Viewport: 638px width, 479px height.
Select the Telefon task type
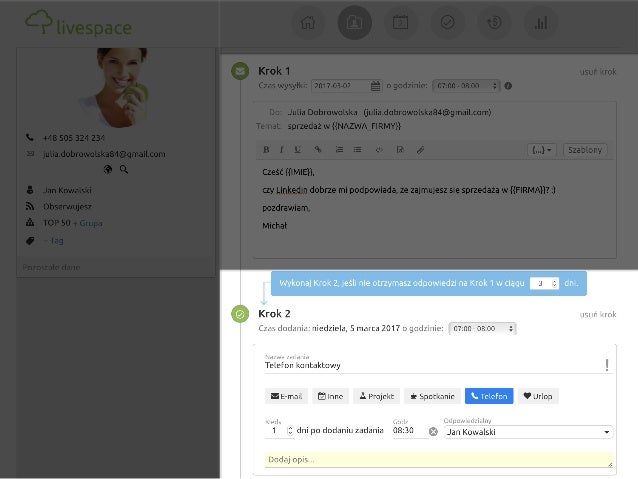489,396
